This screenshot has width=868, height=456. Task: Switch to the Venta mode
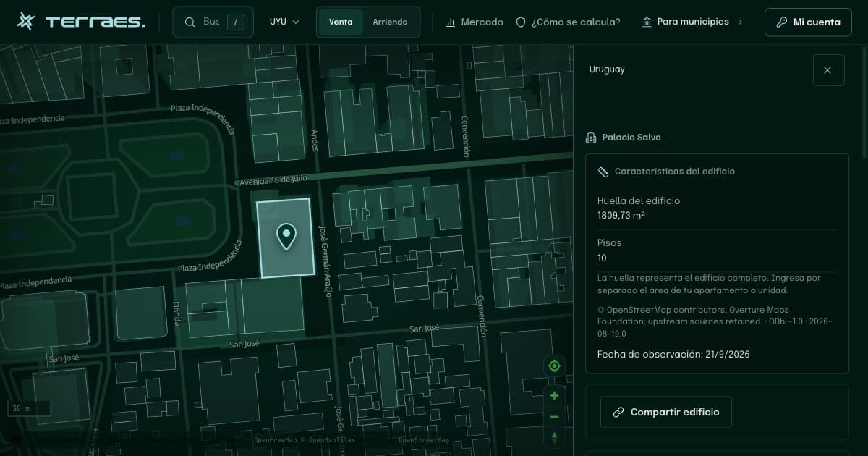[x=341, y=22]
